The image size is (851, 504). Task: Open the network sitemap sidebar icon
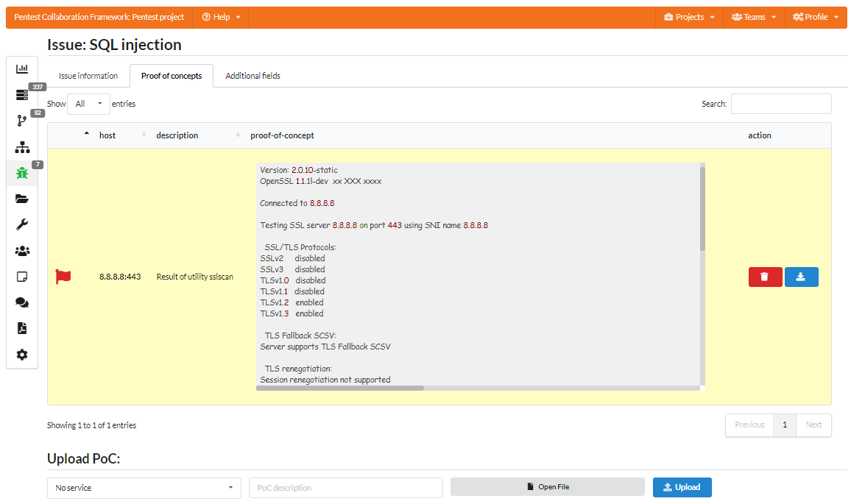tap(21, 147)
